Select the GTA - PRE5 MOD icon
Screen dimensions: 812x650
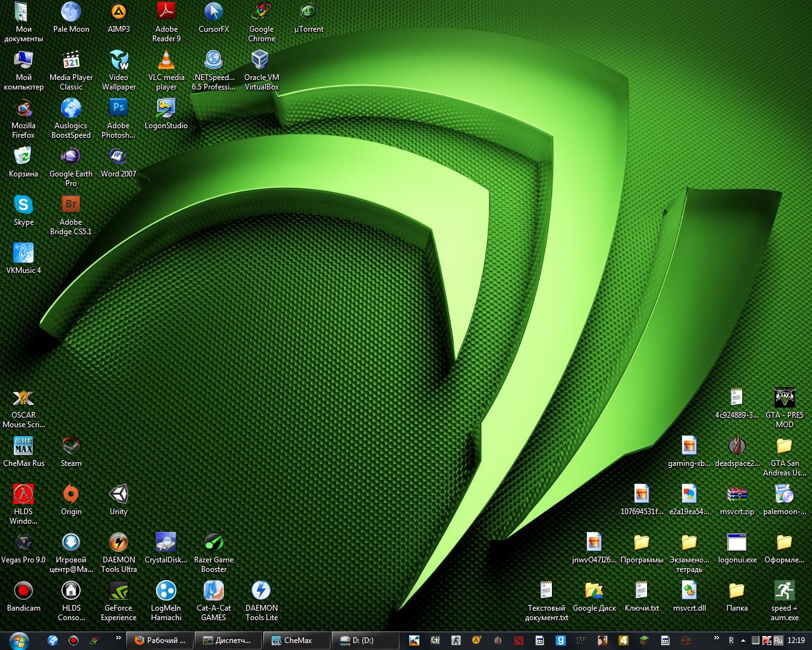[x=785, y=408]
